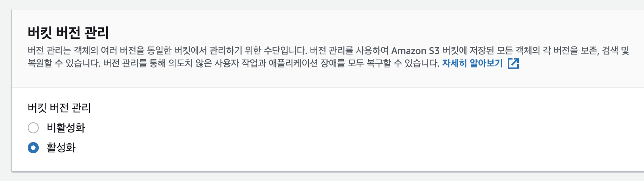Open the 자세히 알아보기 link
Viewport: 644px width, 181px height.
tap(472, 64)
